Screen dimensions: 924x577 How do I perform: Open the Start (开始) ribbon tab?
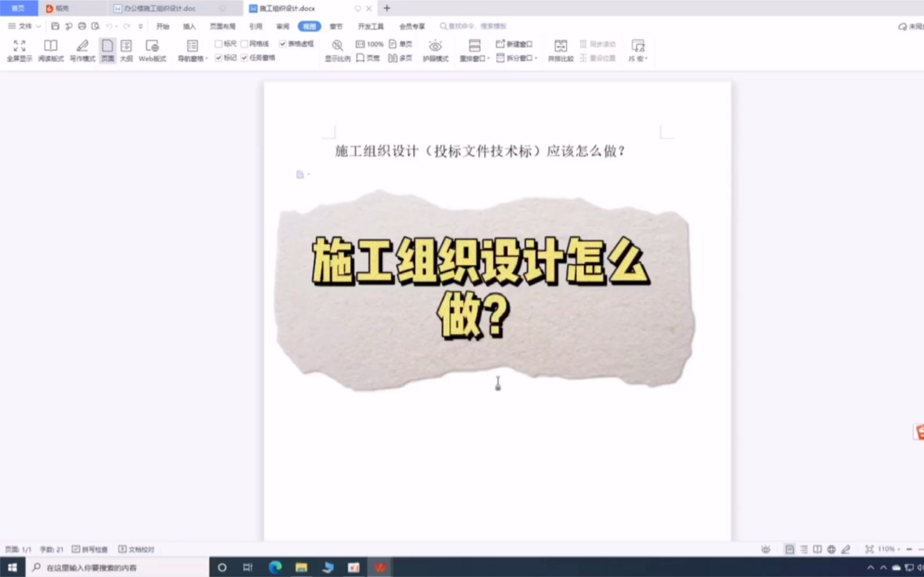click(163, 26)
